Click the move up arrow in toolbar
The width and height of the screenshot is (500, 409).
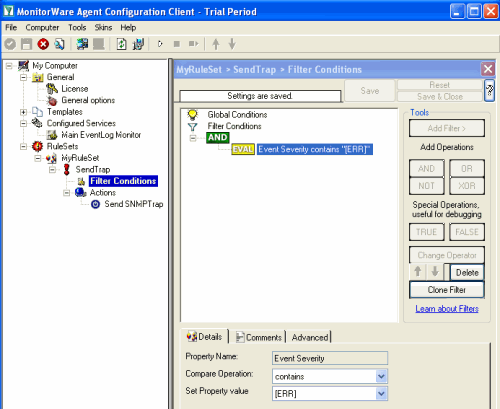(x=216, y=44)
